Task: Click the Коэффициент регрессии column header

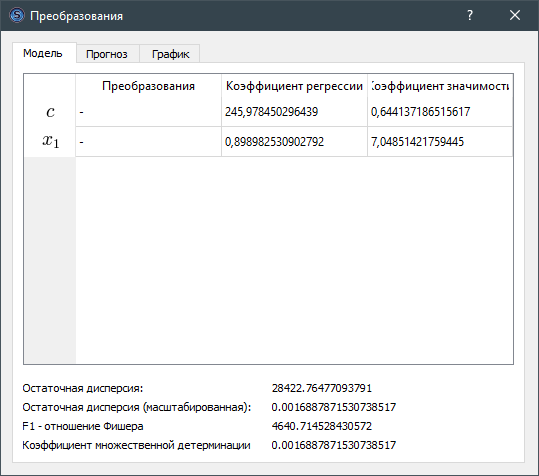Action: click(x=294, y=86)
